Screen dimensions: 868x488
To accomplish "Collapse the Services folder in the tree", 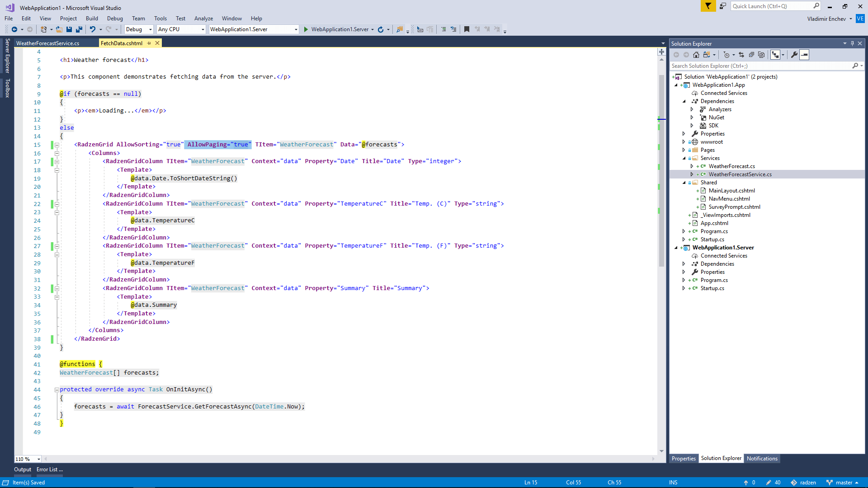I will coord(684,158).
